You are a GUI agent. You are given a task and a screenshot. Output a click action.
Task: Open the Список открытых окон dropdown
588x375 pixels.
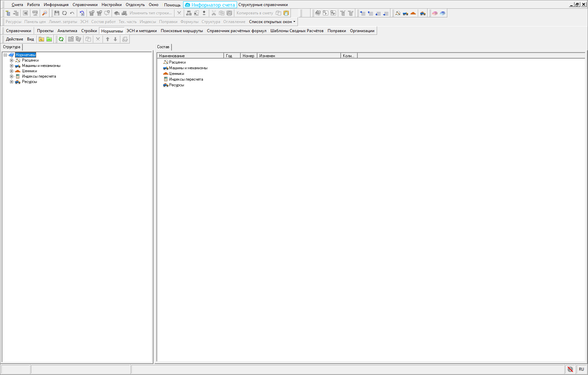point(272,22)
